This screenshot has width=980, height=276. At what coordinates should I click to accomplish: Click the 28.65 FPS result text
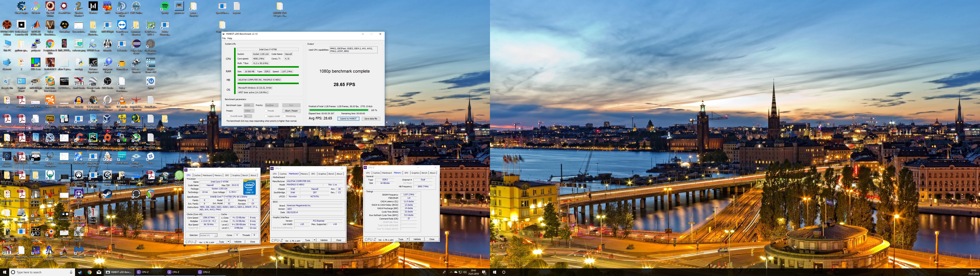(344, 85)
